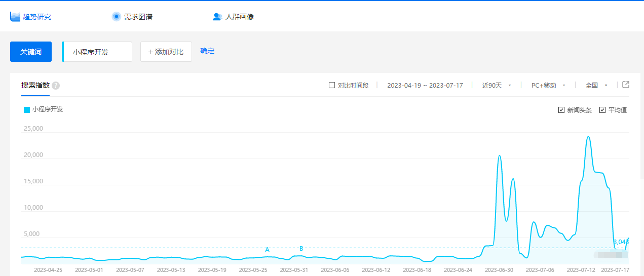Click the 需求图谱 circular icon

coord(116,17)
